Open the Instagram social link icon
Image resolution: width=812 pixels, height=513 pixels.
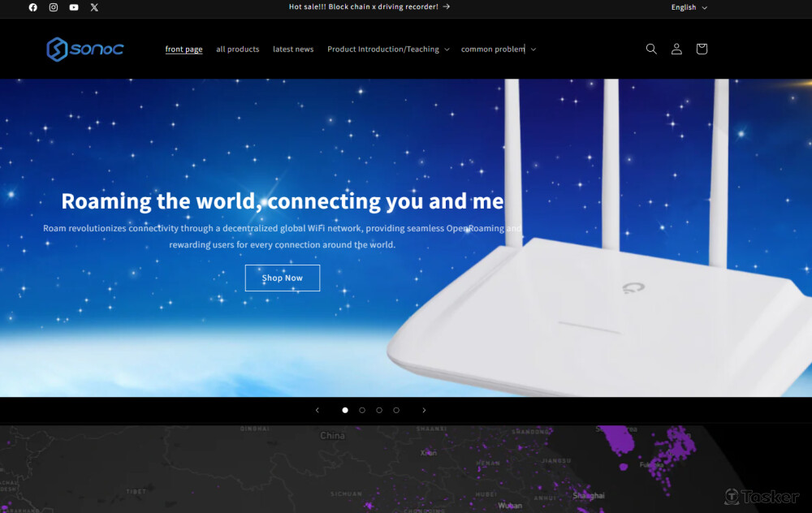pyautogui.click(x=54, y=7)
